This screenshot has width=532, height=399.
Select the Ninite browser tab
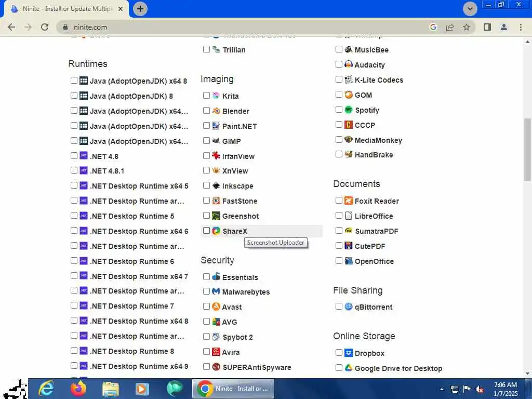(x=66, y=9)
